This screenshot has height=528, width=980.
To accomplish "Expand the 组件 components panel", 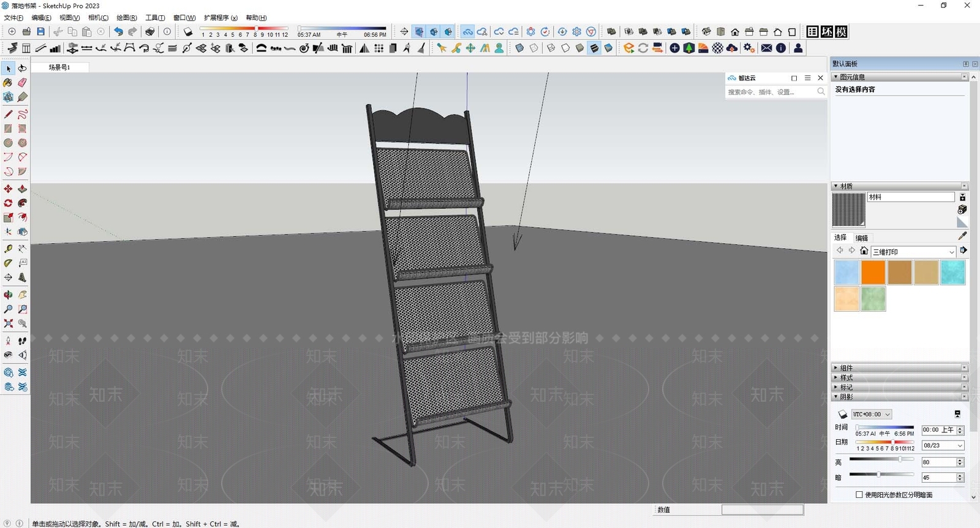I will click(x=900, y=368).
